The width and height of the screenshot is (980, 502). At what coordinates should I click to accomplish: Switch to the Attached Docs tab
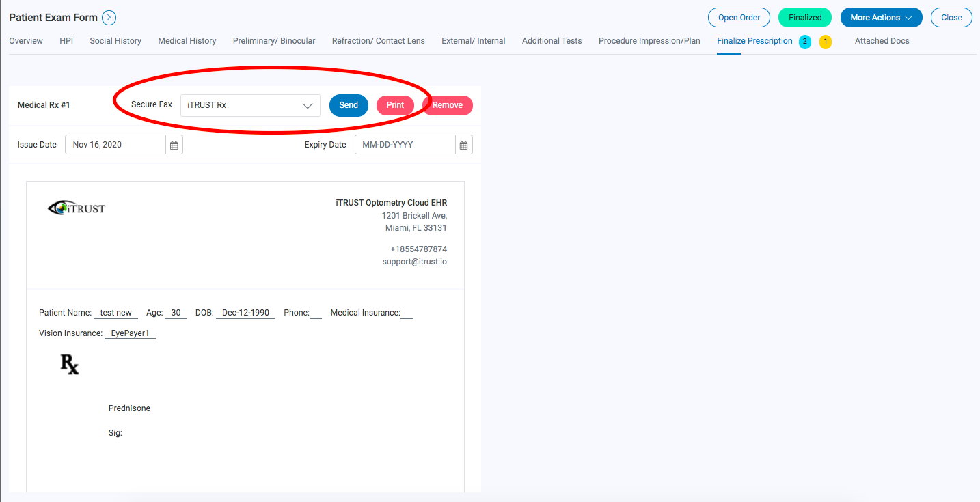click(x=882, y=41)
